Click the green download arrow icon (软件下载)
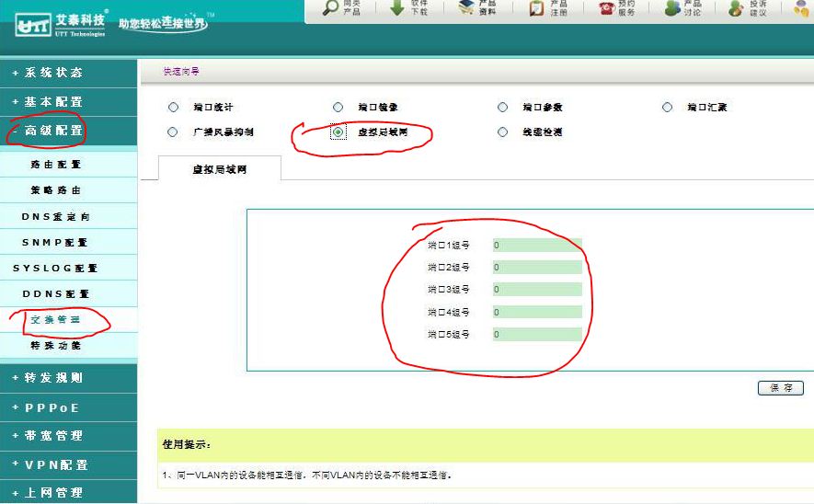Screen dimensions: 814x504 [x=397, y=7]
